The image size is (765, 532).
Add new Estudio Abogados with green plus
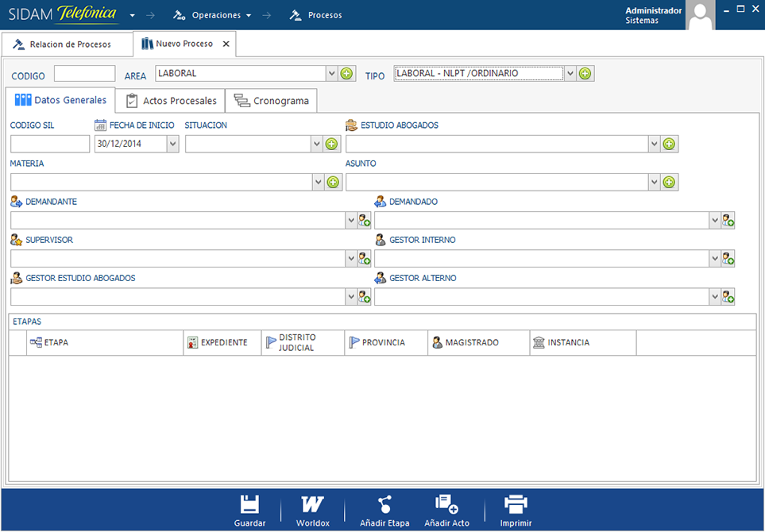(x=669, y=144)
